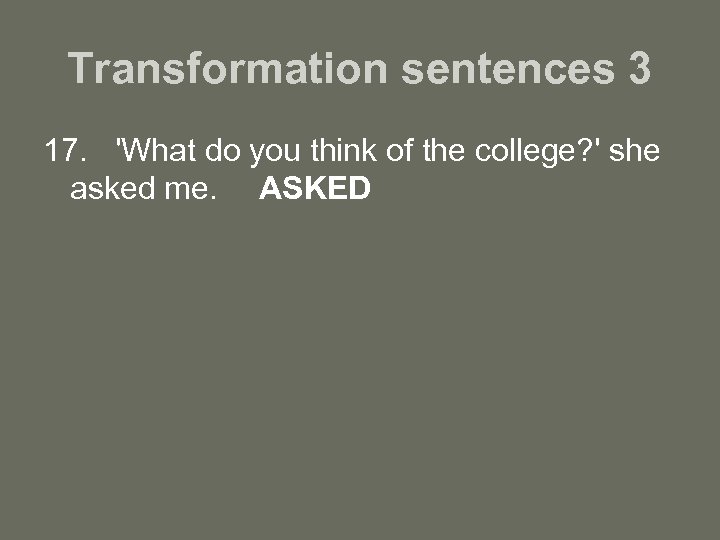720x540 pixels.
Task: Click the word "me." on the second line
Action: pos(189,188)
